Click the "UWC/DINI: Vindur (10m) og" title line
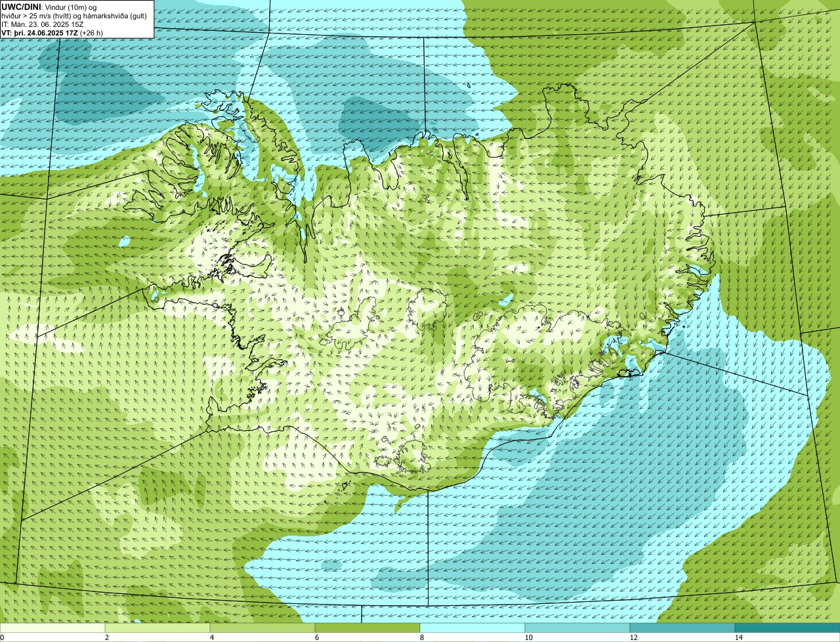 [49, 7]
